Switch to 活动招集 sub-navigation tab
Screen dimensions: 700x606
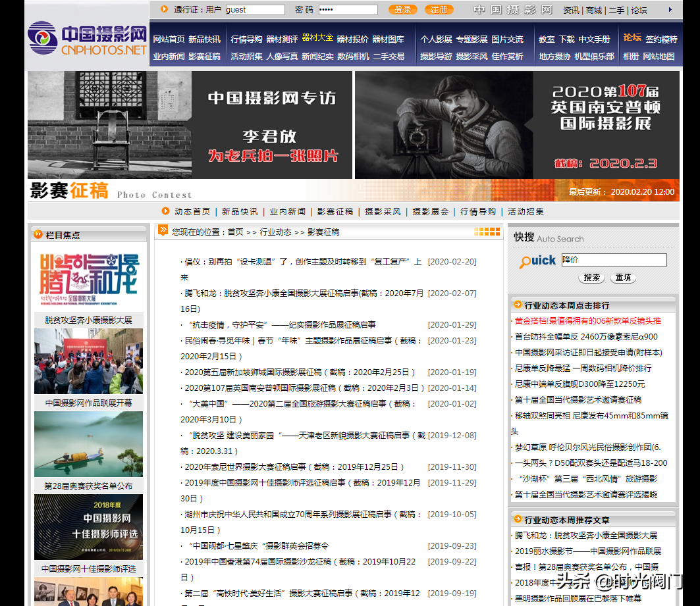point(525,211)
